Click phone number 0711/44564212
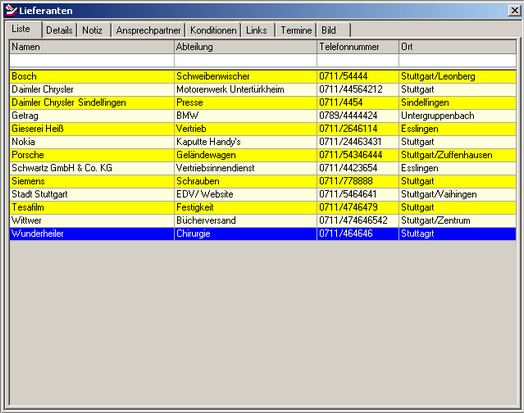Viewport: 524px width, 413px height. pos(358,90)
